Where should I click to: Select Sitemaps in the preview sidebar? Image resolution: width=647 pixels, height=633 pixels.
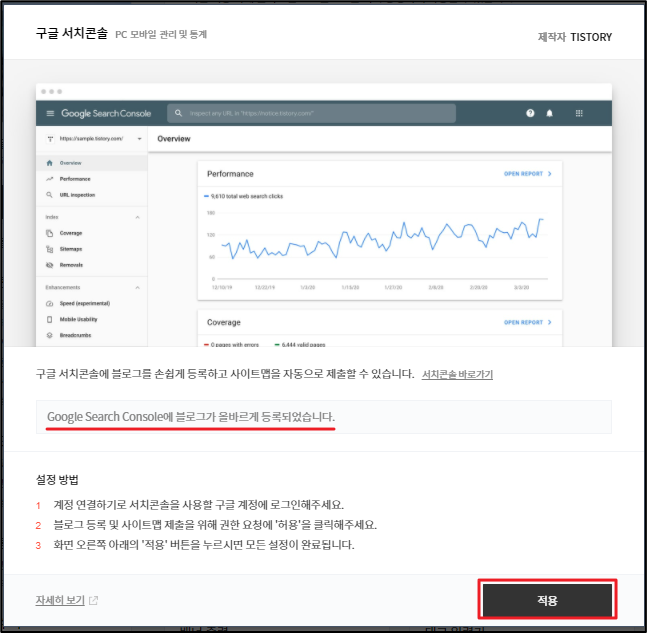coord(92,249)
